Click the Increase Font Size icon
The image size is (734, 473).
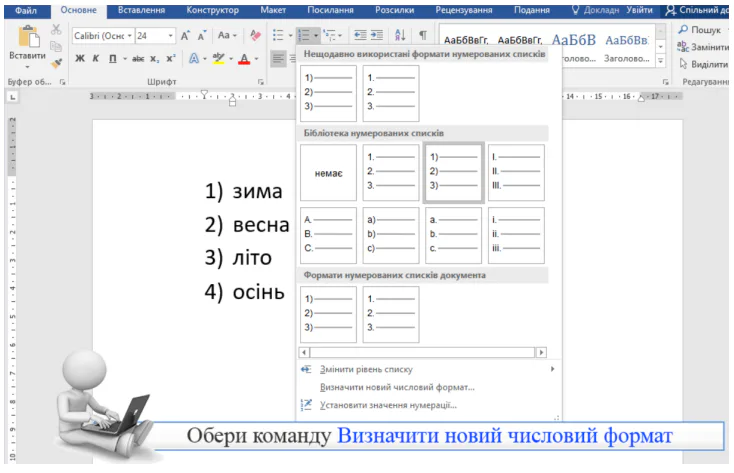(x=186, y=35)
